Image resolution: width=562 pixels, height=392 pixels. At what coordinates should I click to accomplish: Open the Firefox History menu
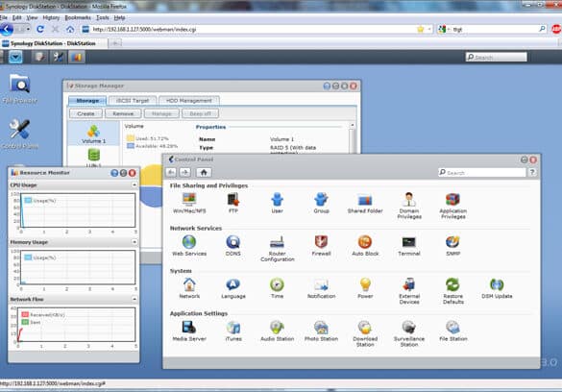[x=51, y=17]
